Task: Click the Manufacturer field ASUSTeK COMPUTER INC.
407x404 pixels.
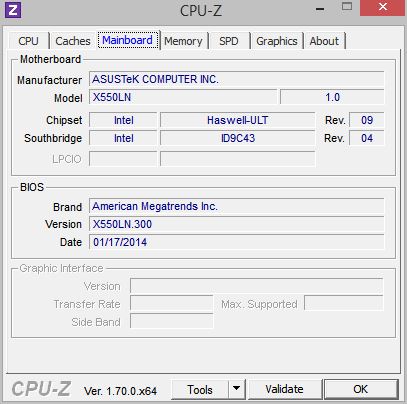Action: (x=237, y=79)
